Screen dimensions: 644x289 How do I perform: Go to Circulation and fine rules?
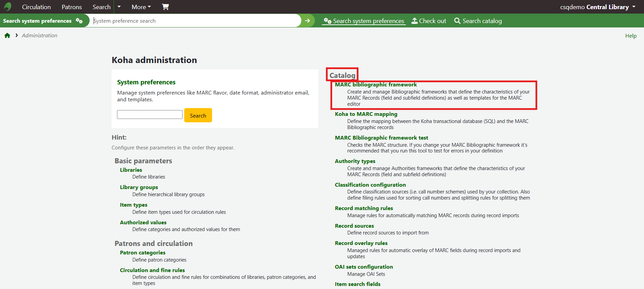pos(152,270)
